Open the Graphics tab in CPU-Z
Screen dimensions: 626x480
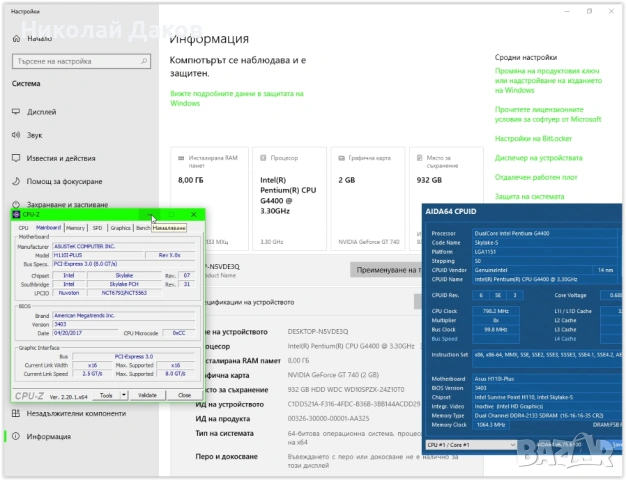click(120, 228)
